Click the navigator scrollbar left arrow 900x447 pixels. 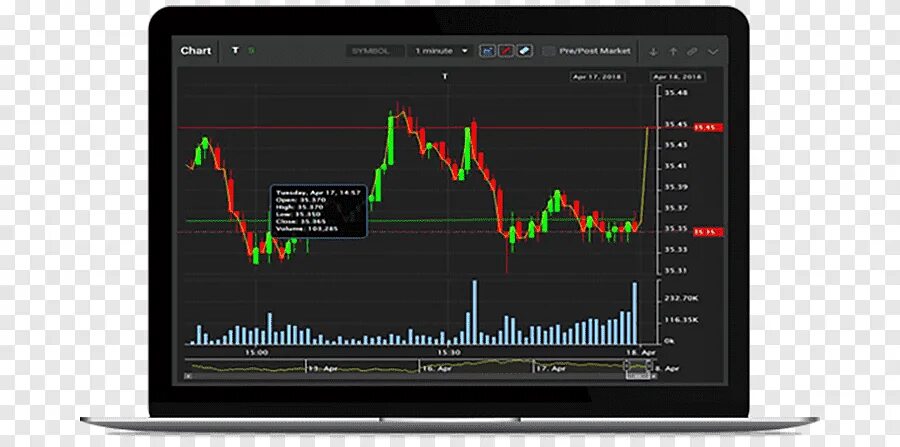click(x=187, y=376)
